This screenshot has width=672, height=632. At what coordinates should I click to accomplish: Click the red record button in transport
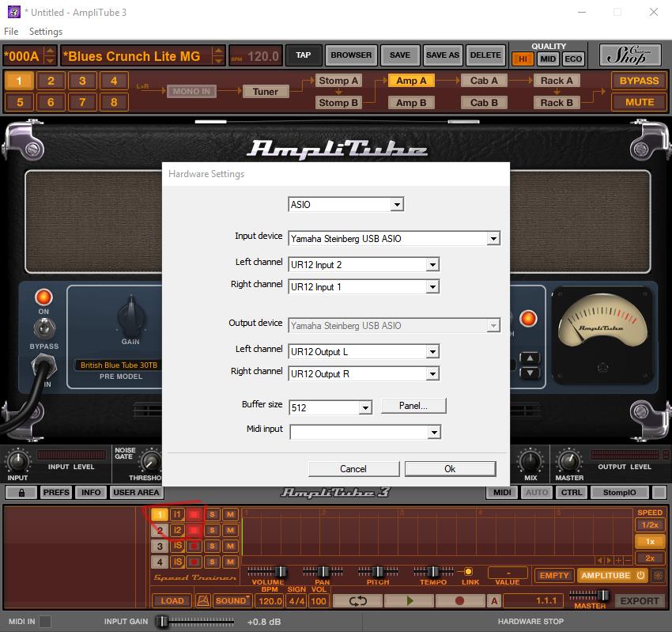(459, 600)
